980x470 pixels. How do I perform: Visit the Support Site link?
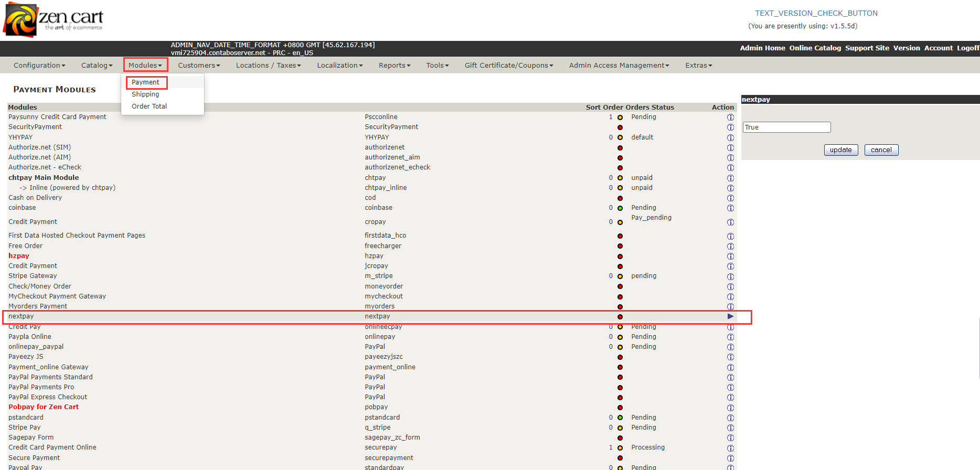867,48
